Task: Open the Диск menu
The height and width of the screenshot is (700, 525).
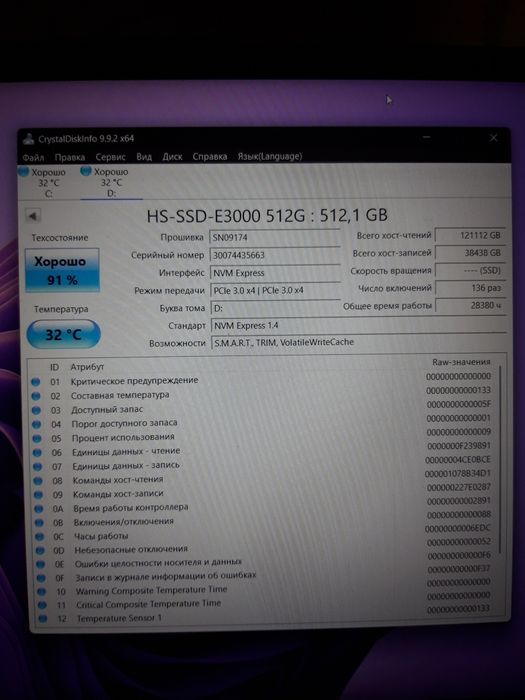Action: pyautogui.click(x=172, y=157)
